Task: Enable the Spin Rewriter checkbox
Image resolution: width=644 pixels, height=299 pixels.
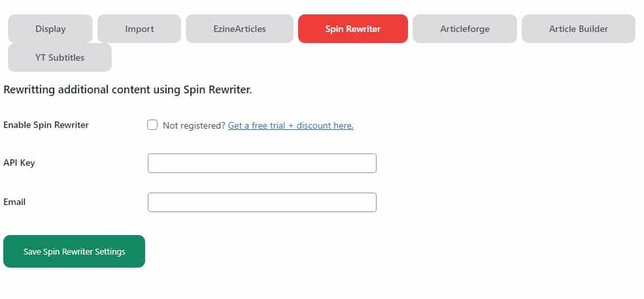Action: coord(152,125)
